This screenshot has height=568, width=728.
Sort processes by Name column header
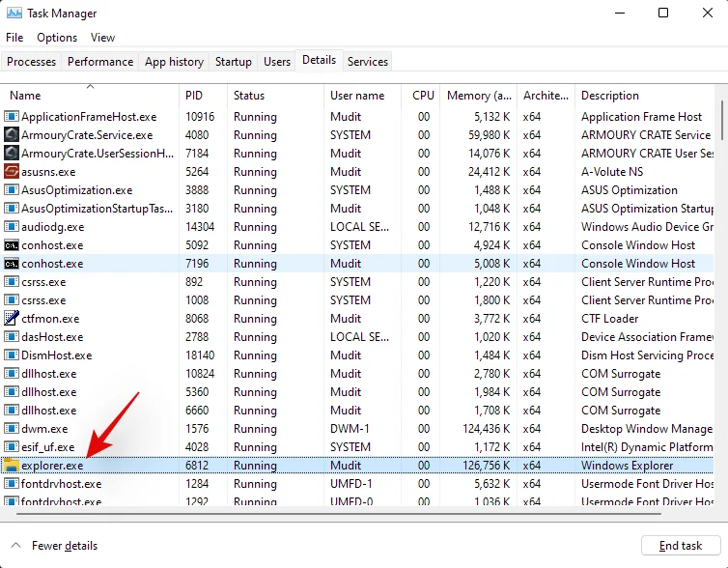point(26,96)
